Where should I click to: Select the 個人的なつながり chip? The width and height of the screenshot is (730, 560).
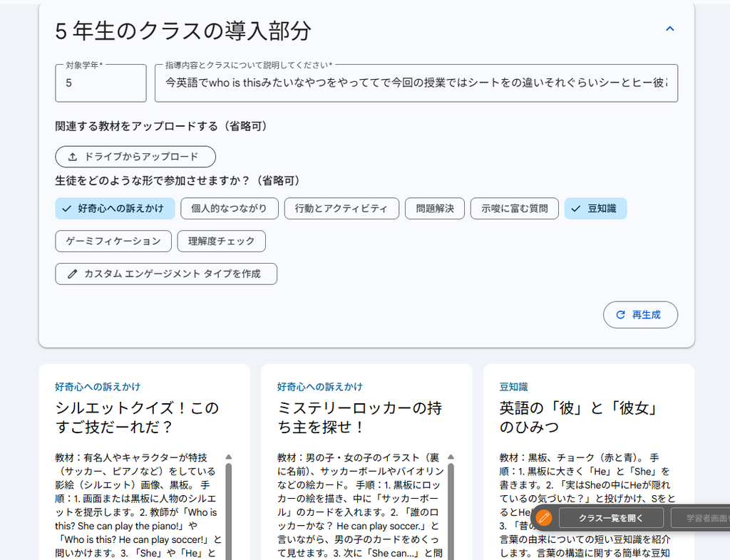pyautogui.click(x=230, y=208)
